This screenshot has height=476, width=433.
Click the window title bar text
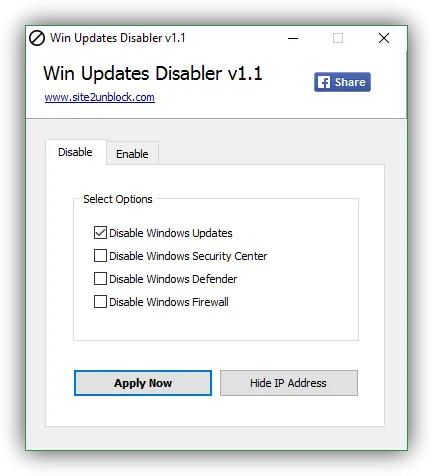[x=118, y=38]
